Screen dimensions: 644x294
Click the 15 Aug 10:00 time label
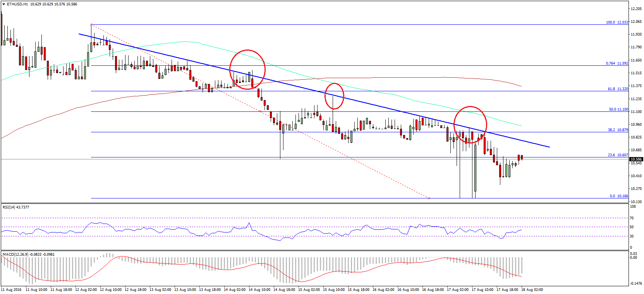(x=334, y=290)
